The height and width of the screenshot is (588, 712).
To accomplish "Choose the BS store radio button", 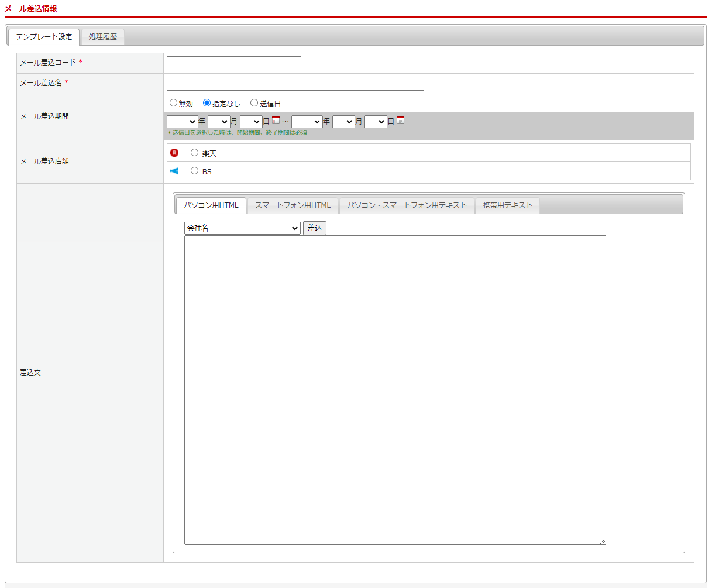I will [x=194, y=171].
